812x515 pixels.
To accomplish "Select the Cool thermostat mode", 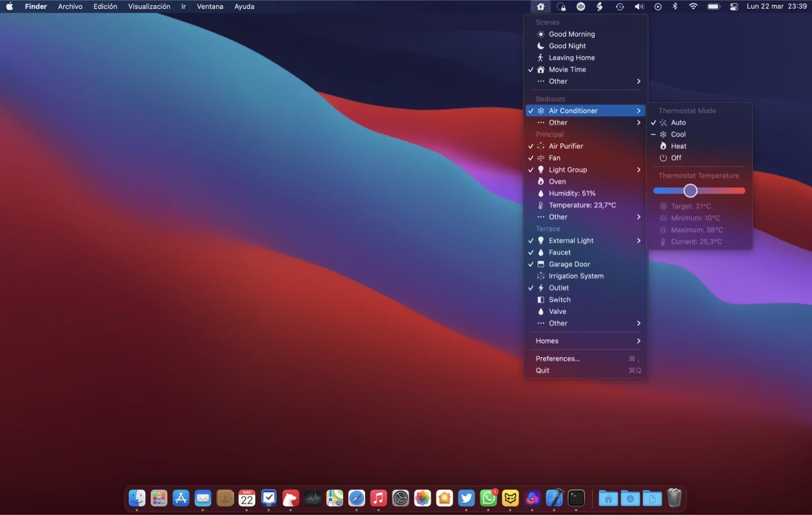I will coord(678,134).
